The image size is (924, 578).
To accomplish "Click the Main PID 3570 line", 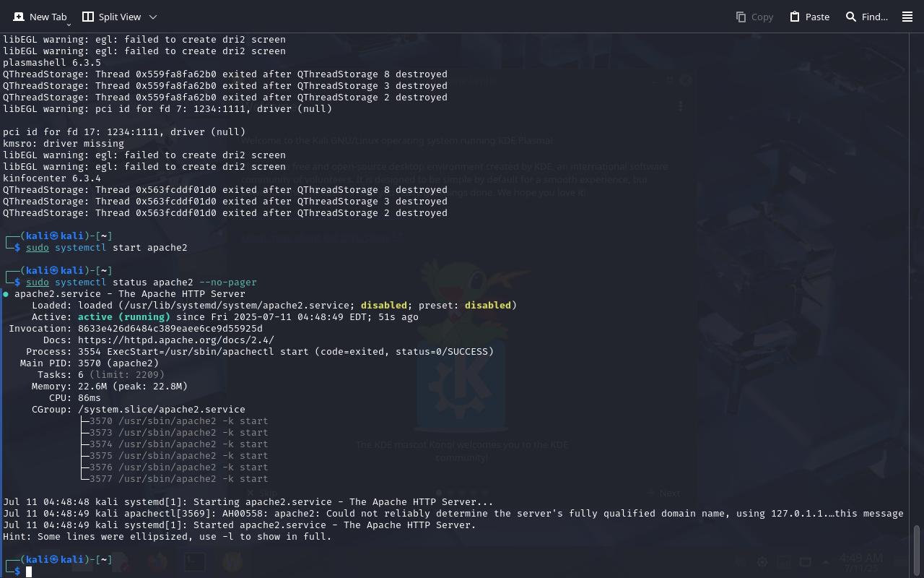I will tap(90, 363).
